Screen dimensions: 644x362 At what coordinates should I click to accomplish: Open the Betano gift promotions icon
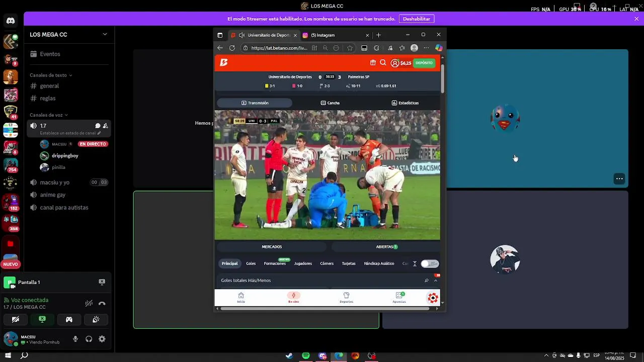click(373, 63)
